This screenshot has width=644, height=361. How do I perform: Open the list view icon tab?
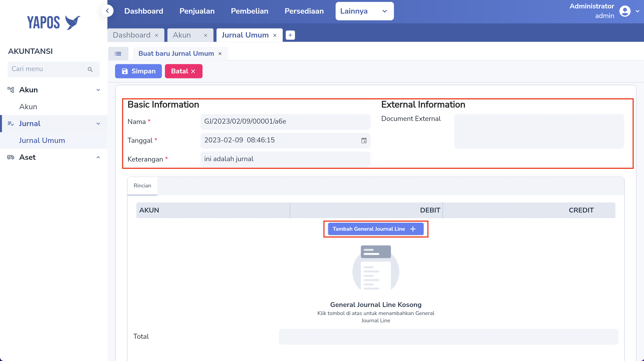[x=118, y=53]
